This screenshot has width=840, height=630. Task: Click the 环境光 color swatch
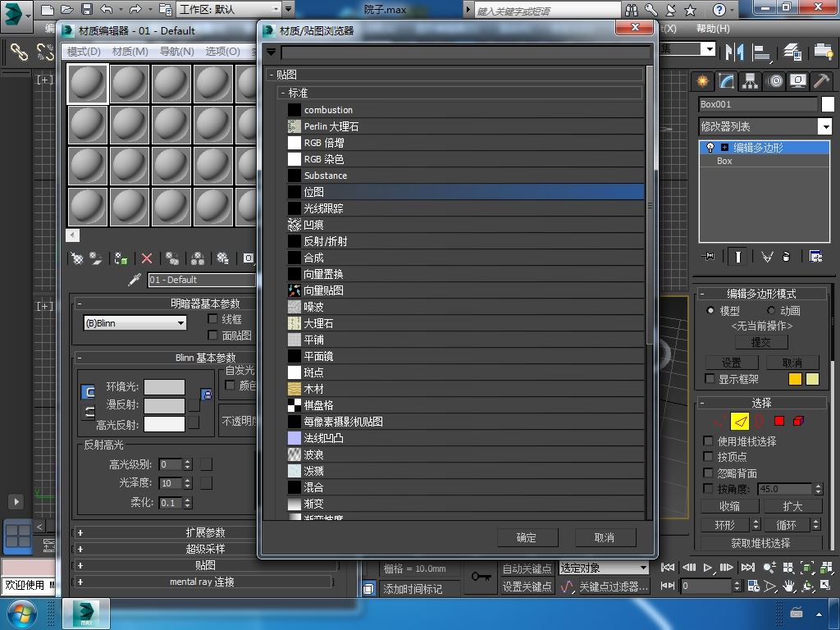(164, 387)
